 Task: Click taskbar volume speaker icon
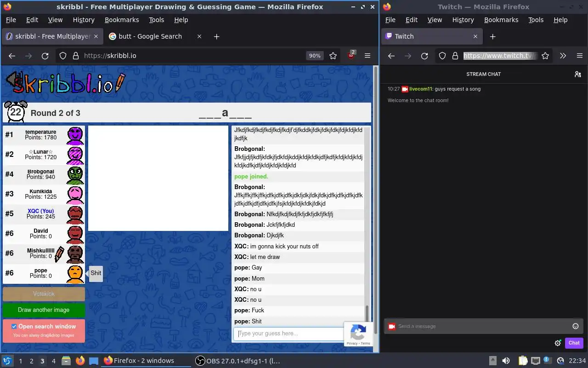click(506, 361)
